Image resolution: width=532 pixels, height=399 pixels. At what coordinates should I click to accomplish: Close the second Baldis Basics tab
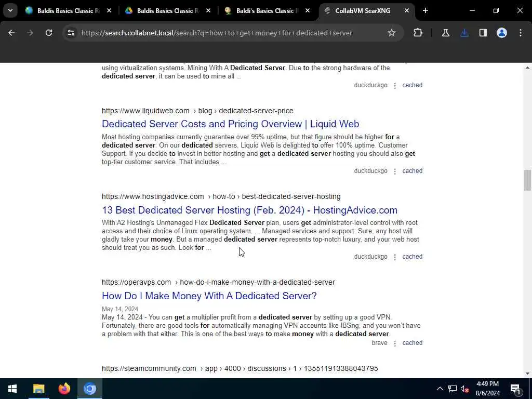[x=208, y=11]
